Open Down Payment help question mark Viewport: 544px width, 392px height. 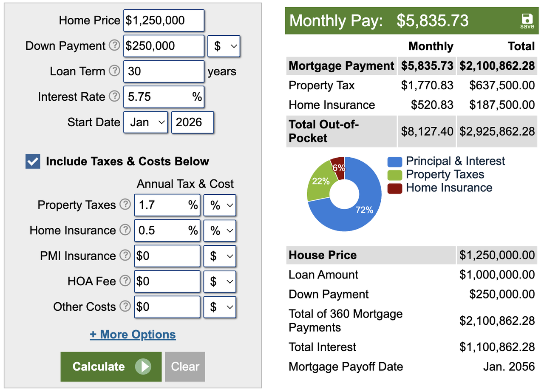pyautogui.click(x=114, y=45)
